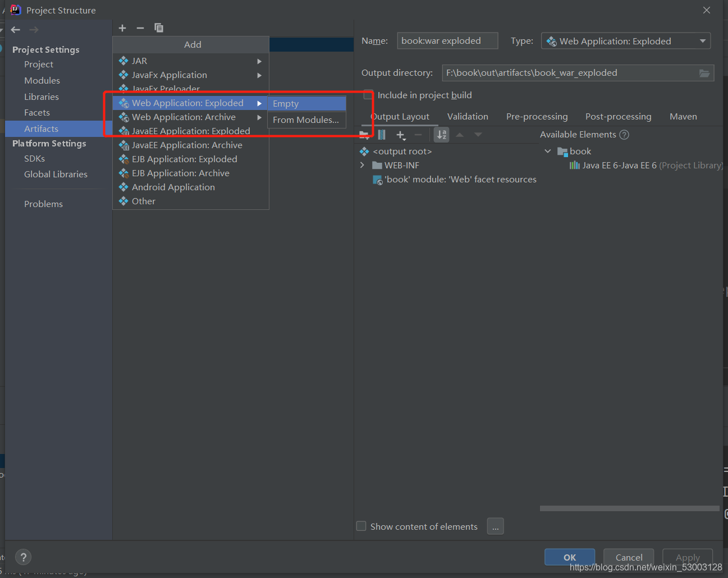
Task: Dismiss the dialog with Cancel
Action: [628, 557]
